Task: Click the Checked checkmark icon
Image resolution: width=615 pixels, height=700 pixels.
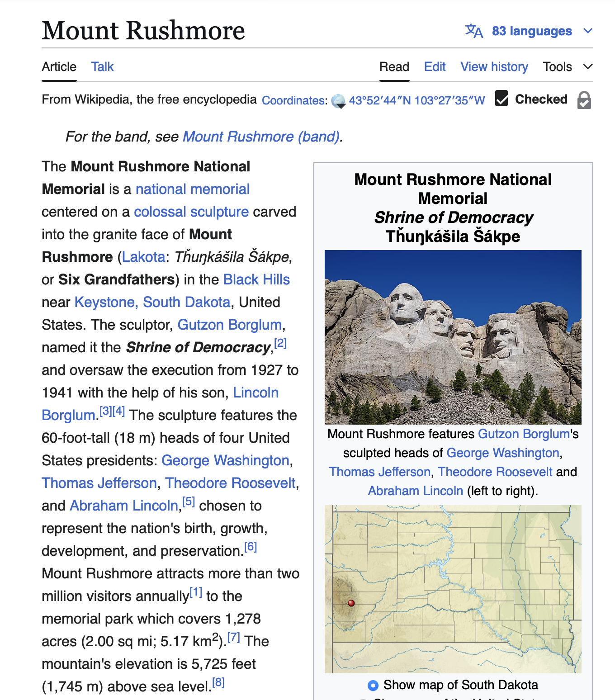Action: [x=501, y=99]
